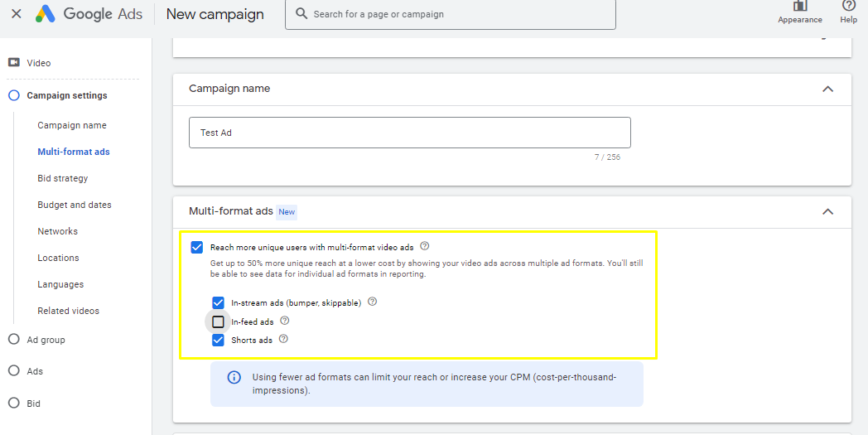The height and width of the screenshot is (435, 868).
Task: Enable the In-feed ads checkbox
Action: [219, 321]
